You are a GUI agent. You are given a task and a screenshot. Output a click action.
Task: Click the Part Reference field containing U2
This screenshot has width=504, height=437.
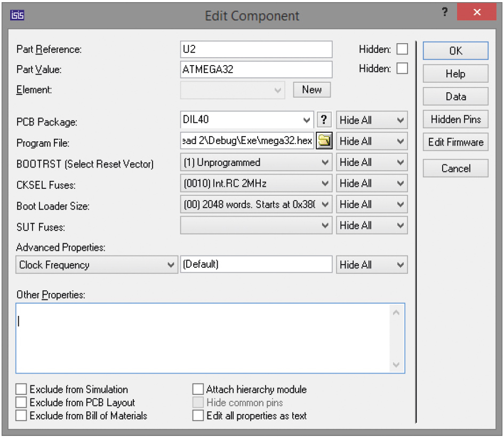[x=256, y=49]
